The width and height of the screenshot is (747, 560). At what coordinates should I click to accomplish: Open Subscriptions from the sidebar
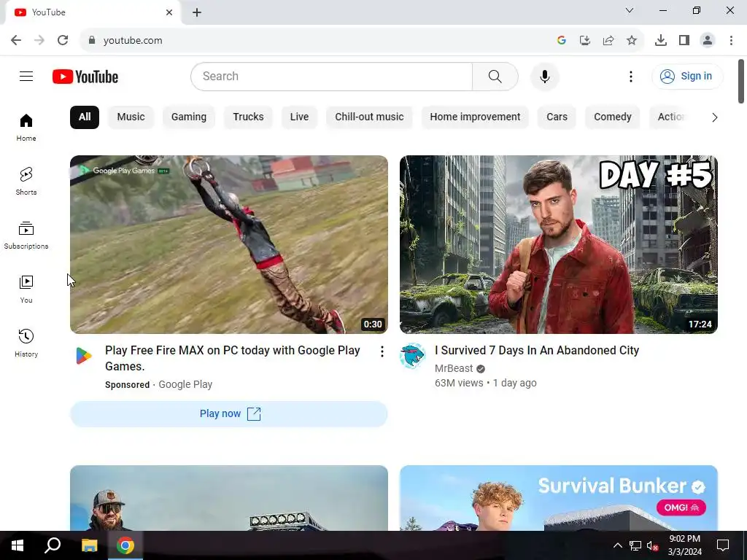click(26, 236)
